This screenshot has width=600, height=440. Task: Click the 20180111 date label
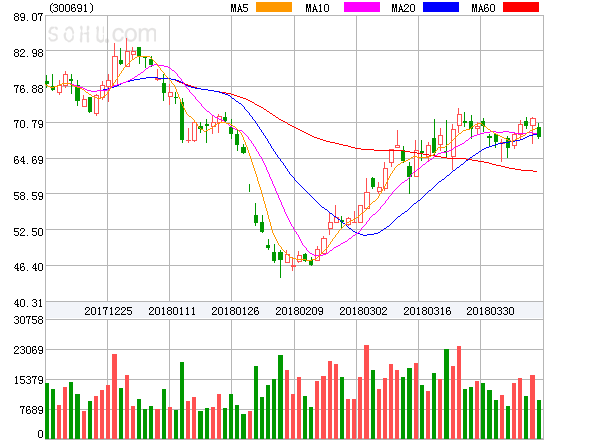click(172, 311)
